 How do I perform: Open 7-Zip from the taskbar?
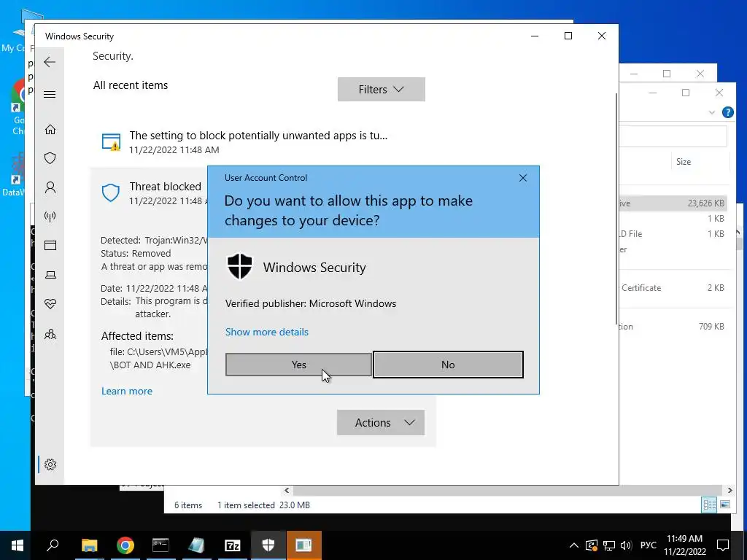click(233, 545)
